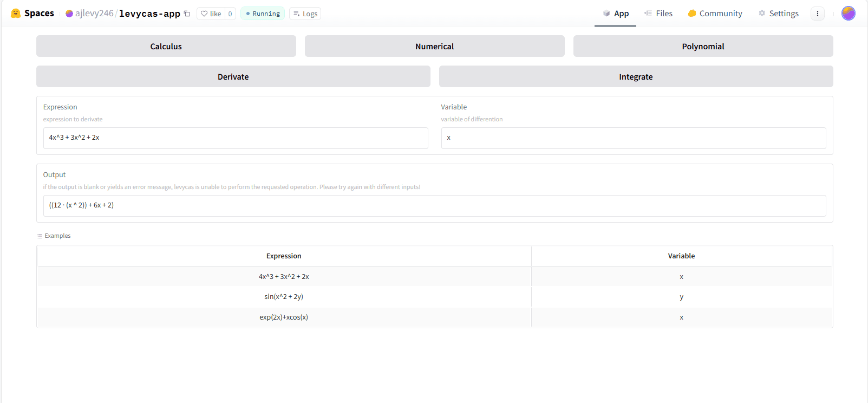Click the Hugging Face Spaces logo
Image resolution: width=868 pixels, height=403 pixels.
(x=32, y=13)
